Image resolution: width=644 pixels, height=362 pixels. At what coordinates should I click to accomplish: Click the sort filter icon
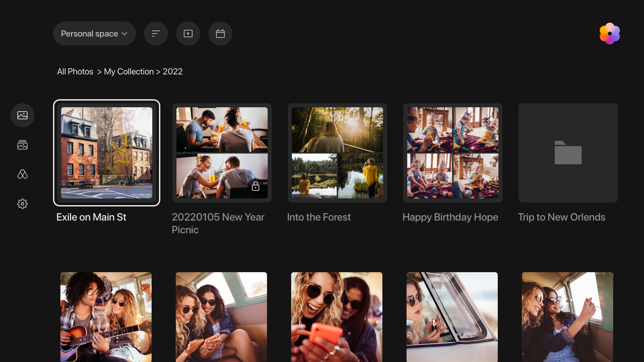point(156,34)
